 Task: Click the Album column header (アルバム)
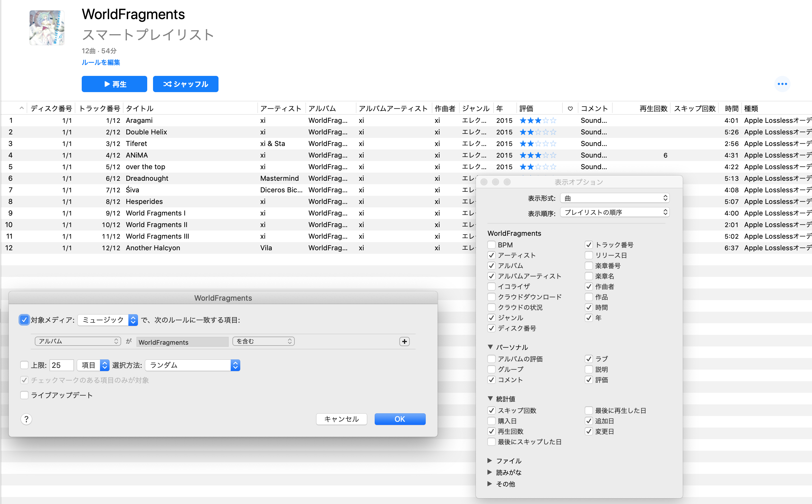pos(322,109)
